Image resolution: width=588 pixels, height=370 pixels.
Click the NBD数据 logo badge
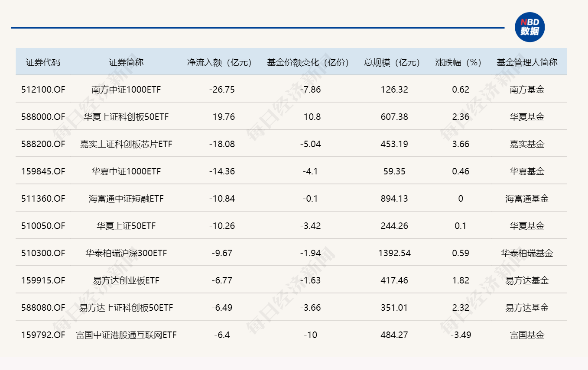click(x=530, y=27)
